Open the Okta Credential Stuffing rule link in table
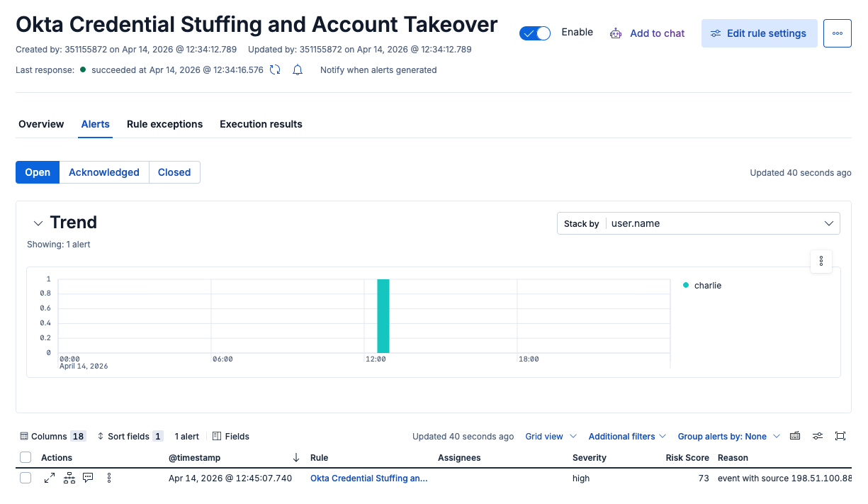The width and height of the screenshot is (868, 504). point(369,478)
